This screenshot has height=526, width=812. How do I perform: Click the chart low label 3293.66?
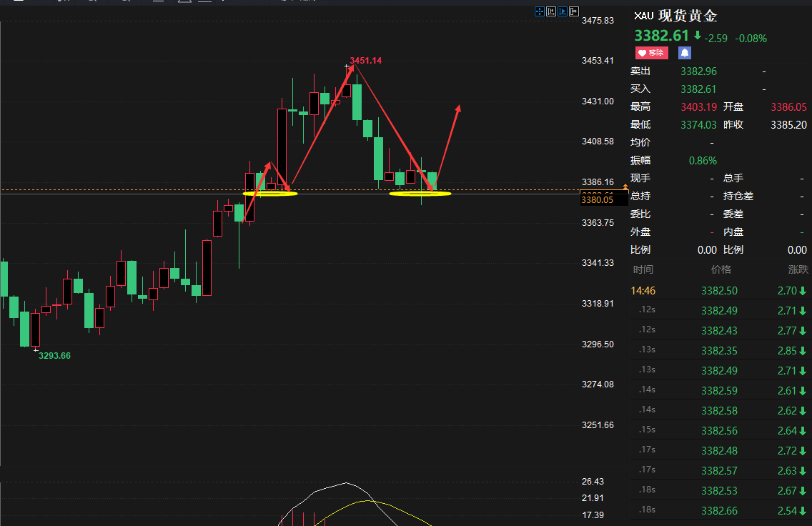tap(54, 356)
